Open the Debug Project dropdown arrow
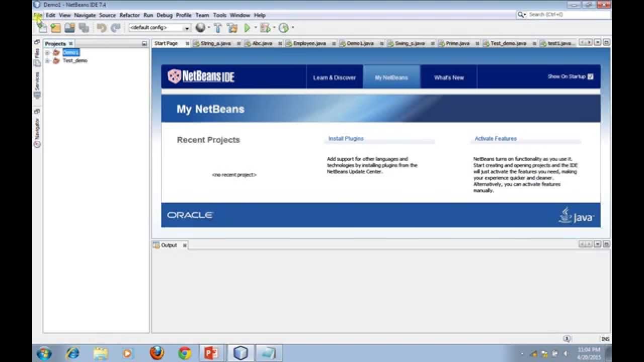The width and height of the screenshot is (644, 362). pyautogui.click(x=274, y=28)
